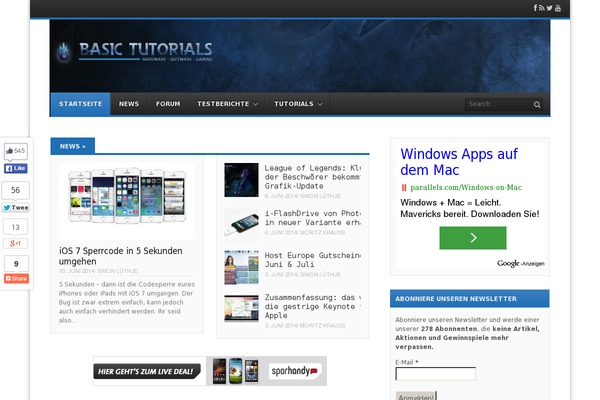Click the Google +1 button

[15, 243]
